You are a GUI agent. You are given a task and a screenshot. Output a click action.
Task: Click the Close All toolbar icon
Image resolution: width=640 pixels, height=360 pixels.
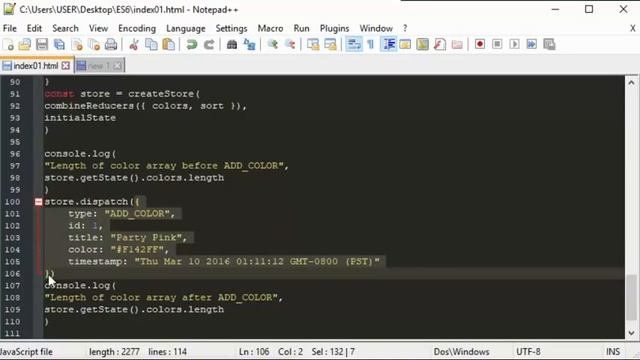click(x=94, y=44)
